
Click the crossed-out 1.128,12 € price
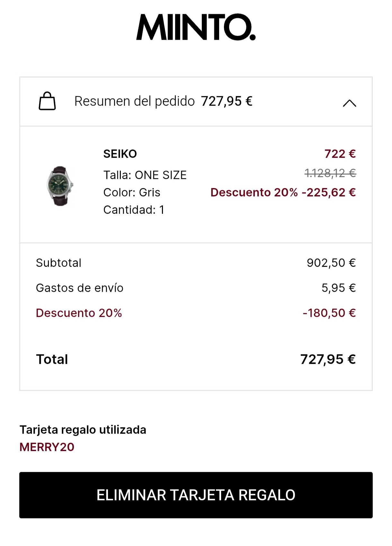click(330, 174)
